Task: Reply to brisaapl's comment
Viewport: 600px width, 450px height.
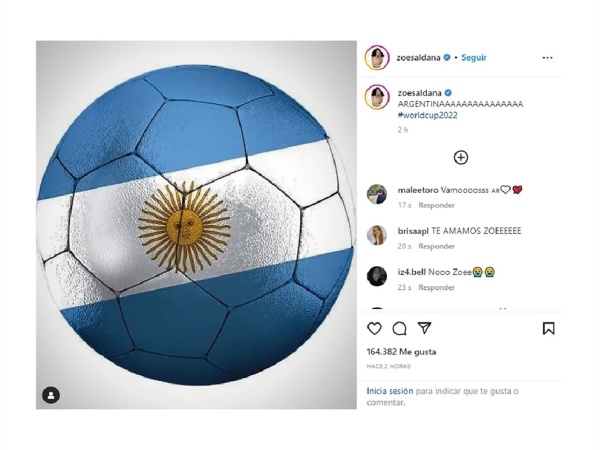Action: click(436, 246)
